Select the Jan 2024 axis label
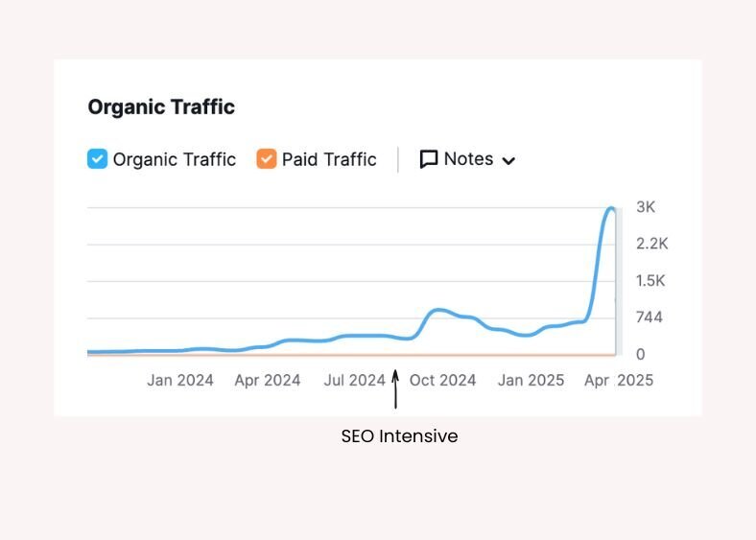 click(x=180, y=380)
